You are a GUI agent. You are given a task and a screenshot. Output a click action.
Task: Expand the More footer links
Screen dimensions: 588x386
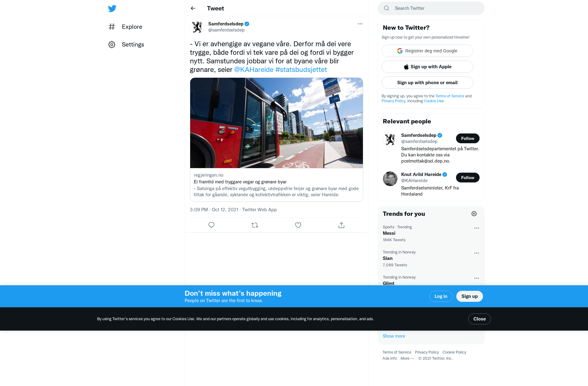[x=407, y=358]
